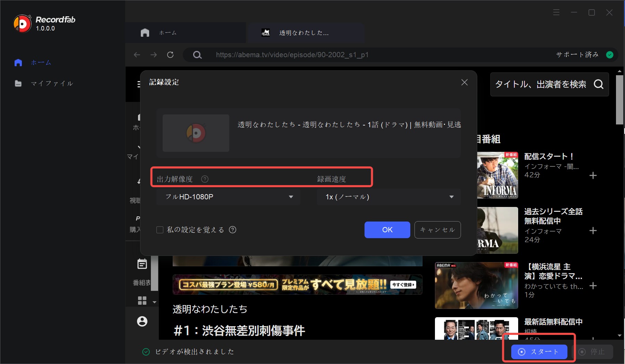625x364 pixels.
Task: Click the scrollbar up arrow
Action: [620, 71]
